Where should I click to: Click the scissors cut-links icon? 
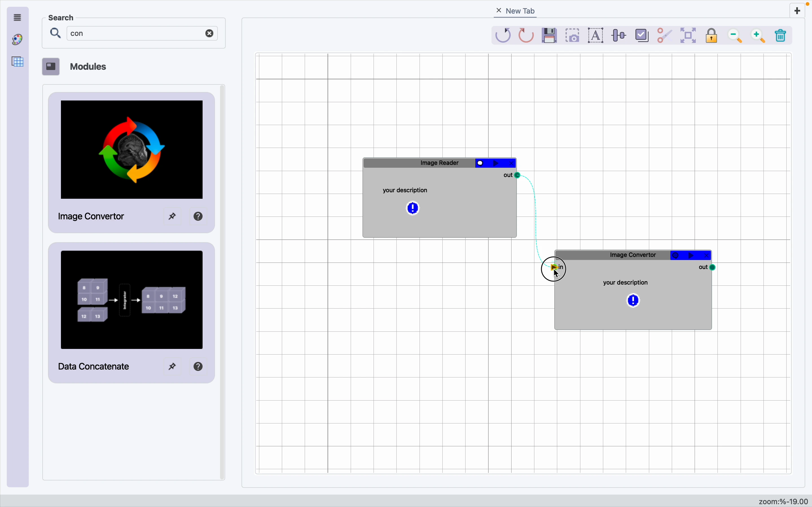click(665, 36)
